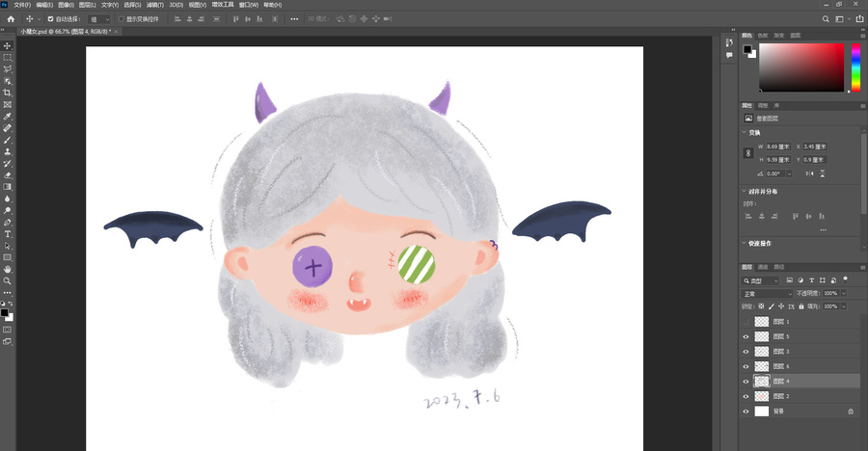Viewport: 868px width, 451px height.
Task: Click lock transparent pixels icon
Action: click(x=761, y=306)
